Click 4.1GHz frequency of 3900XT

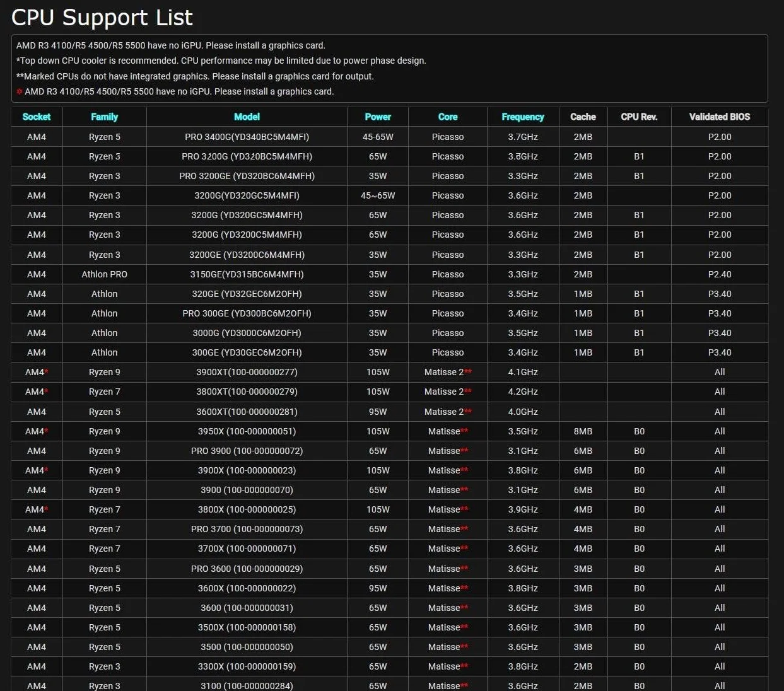tap(523, 372)
